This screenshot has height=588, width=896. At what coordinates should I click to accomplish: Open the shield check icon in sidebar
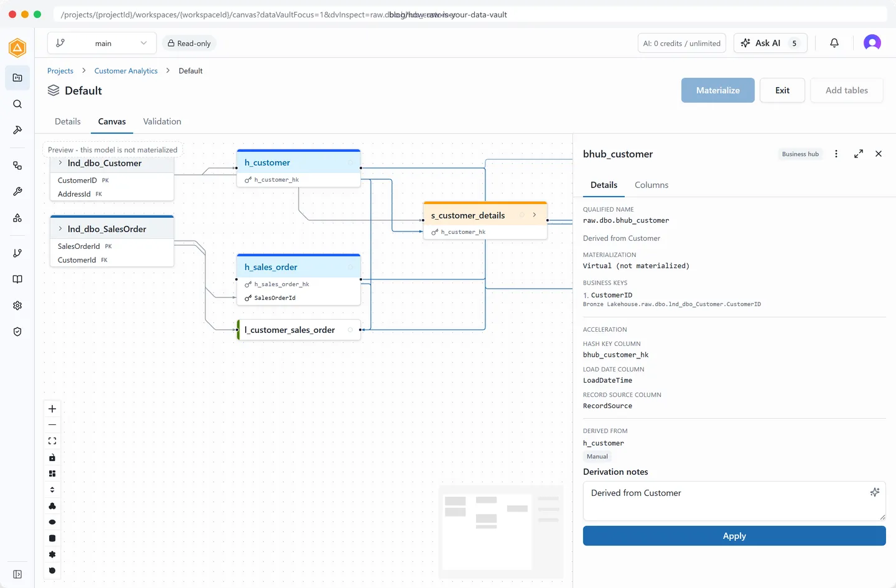click(x=17, y=332)
